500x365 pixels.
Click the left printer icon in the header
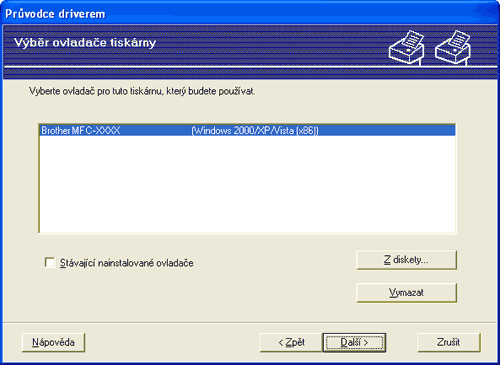[407, 47]
